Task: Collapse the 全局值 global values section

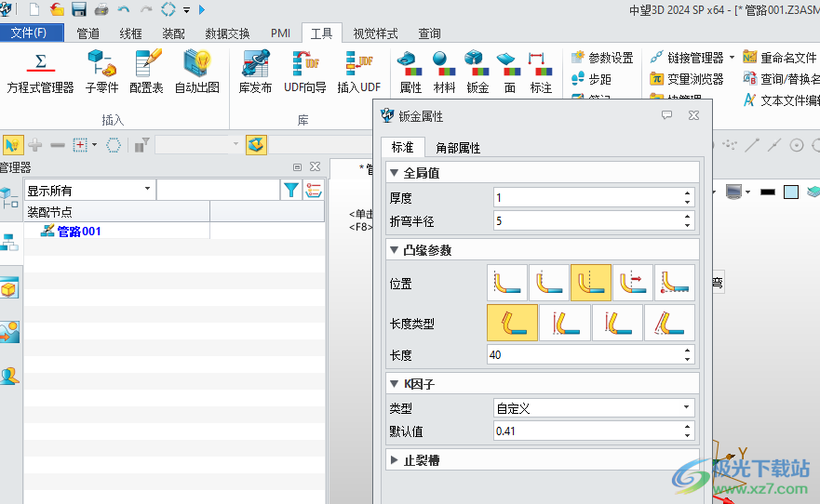Action: [395, 173]
